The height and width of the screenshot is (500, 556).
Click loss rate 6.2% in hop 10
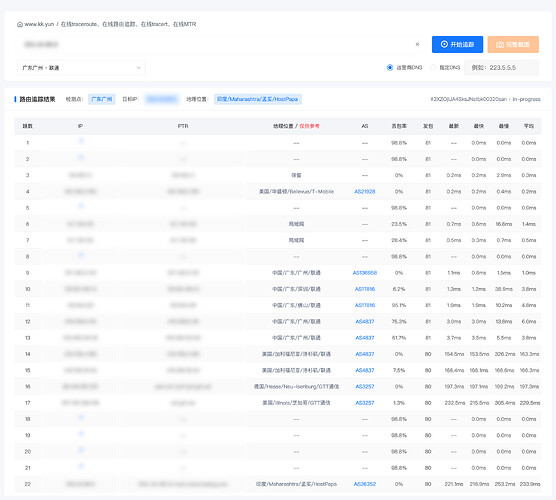399,289
